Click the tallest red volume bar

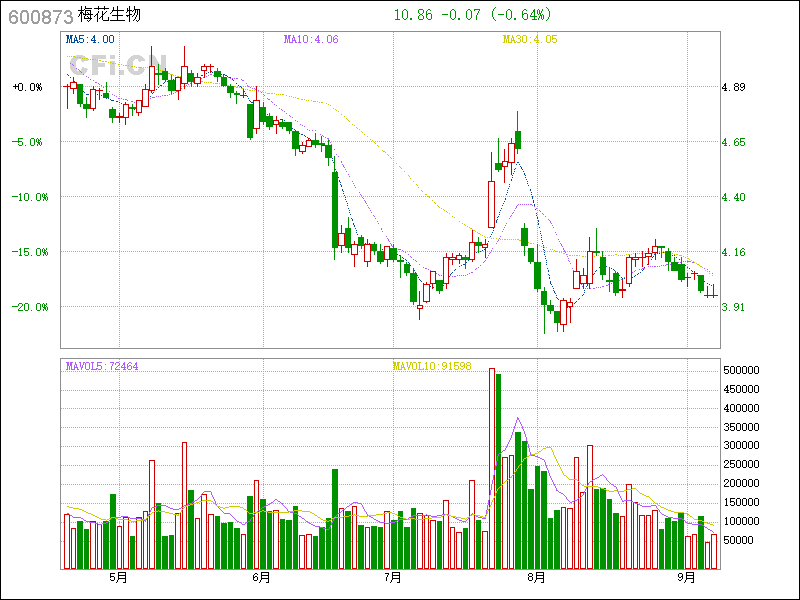pyautogui.click(x=491, y=468)
